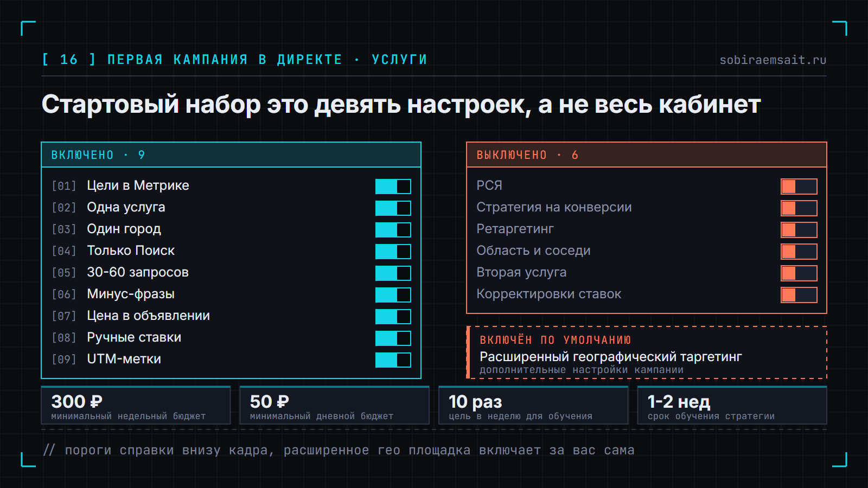Click 'Расширенный географический таргетинг' text
This screenshot has height=488, width=868.
(611, 357)
